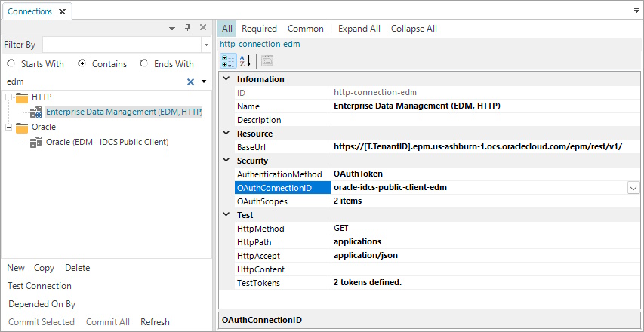Select the Starts With radio button
Screen dimensions: 644x332
11,63
